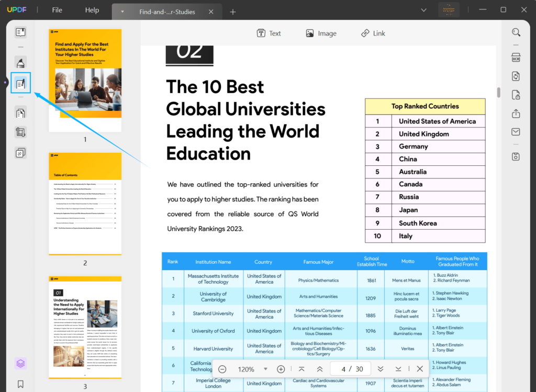Select page 2 thumbnail Table of Contents
Viewport: 536px width, 392px height.
coord(85,204)
